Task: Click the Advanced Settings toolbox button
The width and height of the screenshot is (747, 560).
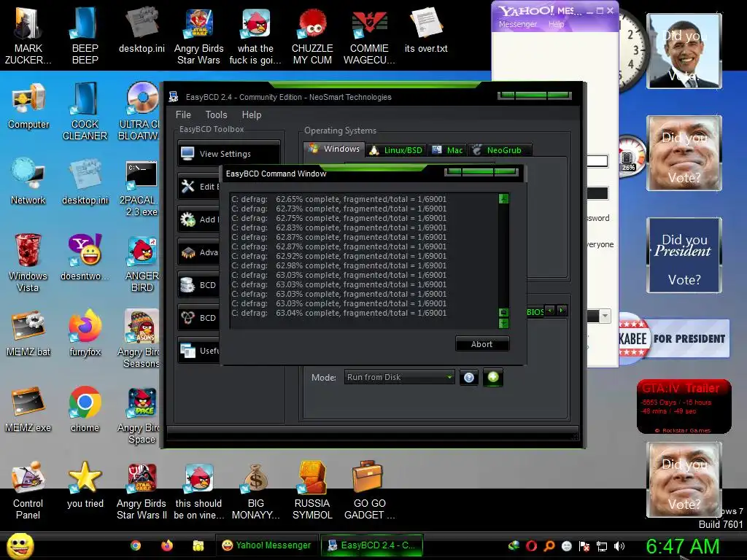Action: point(198,252)
